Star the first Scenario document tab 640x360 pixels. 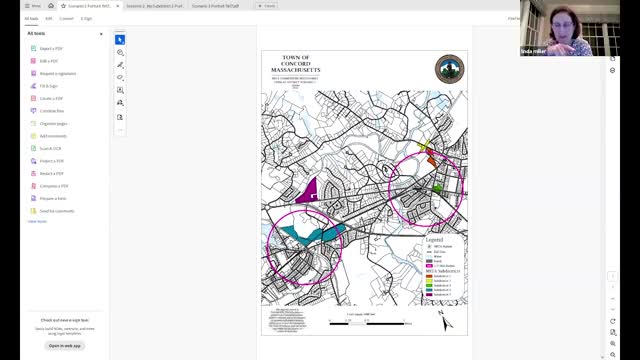pos(63,6)
